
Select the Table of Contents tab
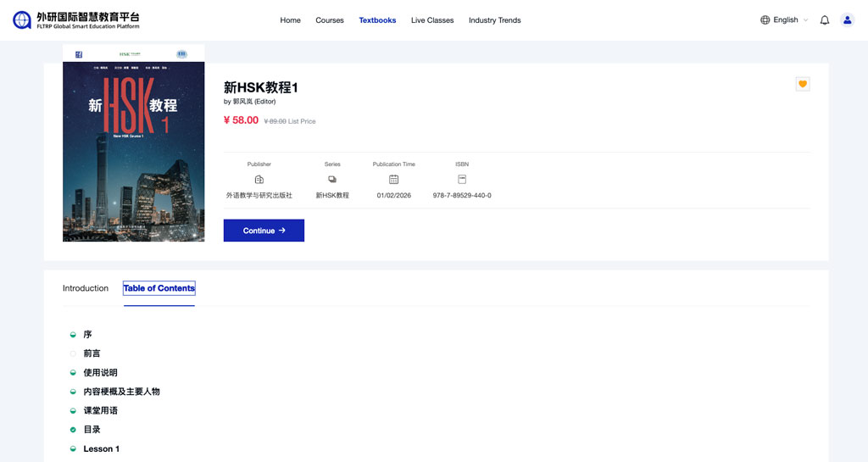(159, 288)
